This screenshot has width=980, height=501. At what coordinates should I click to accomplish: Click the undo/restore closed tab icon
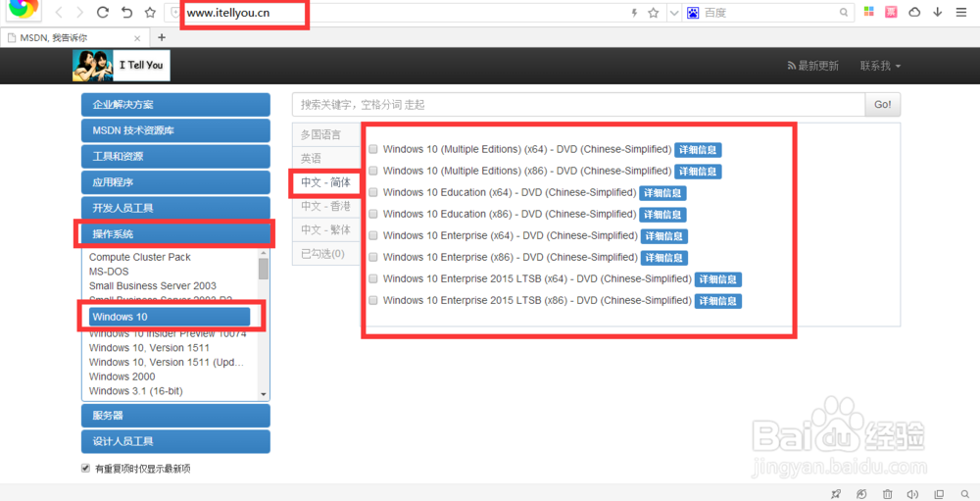[126, 13]
